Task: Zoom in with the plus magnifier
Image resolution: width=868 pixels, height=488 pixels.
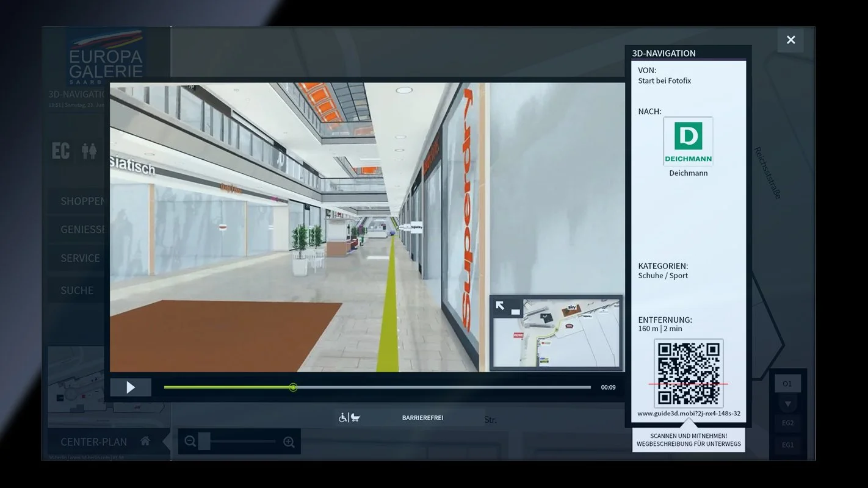Action: pos(289,442)
